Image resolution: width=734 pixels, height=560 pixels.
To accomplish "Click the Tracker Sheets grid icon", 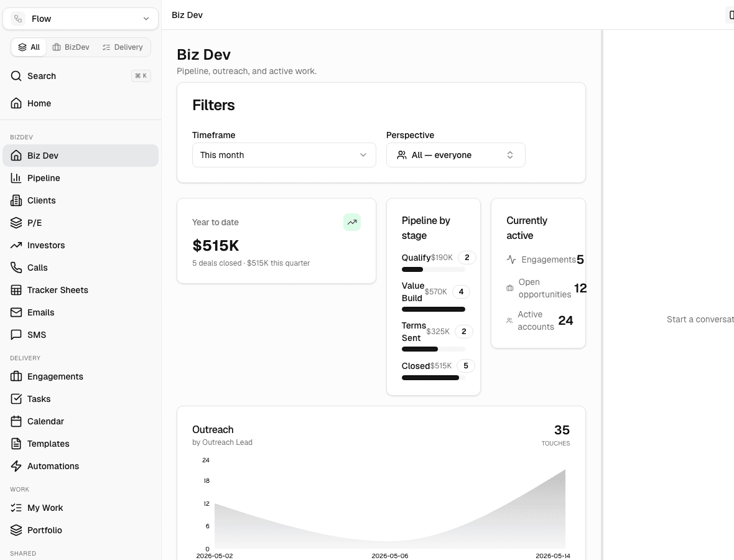I will click(16, 290).
